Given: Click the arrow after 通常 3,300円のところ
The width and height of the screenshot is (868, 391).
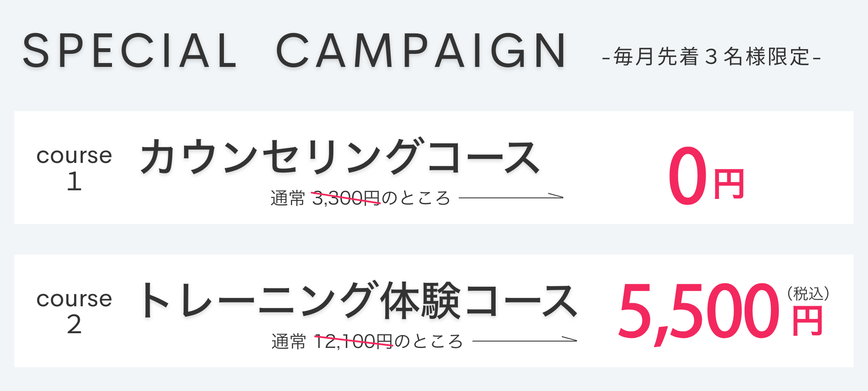Looking at the screenshot, I should [511, 196].
